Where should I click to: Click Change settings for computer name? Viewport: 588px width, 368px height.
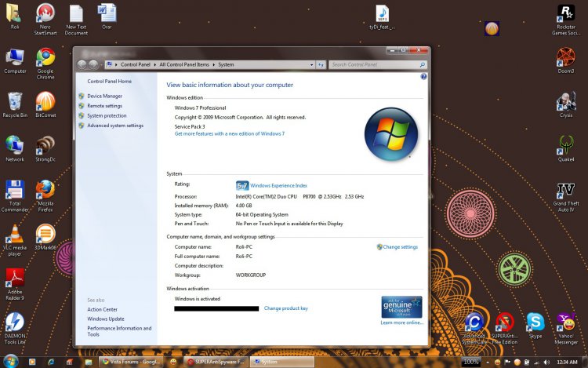coord(400,247)
